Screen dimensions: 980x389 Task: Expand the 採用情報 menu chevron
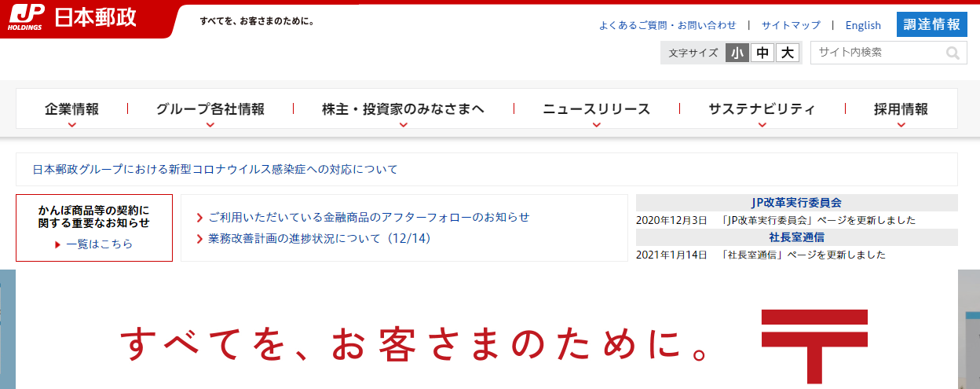click(901, 124)
